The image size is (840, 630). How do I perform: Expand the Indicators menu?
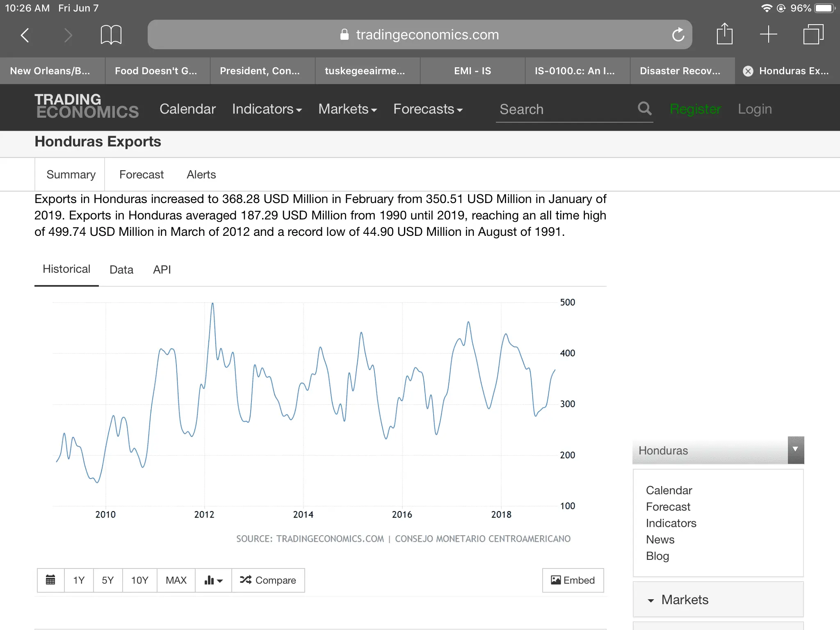267,109
